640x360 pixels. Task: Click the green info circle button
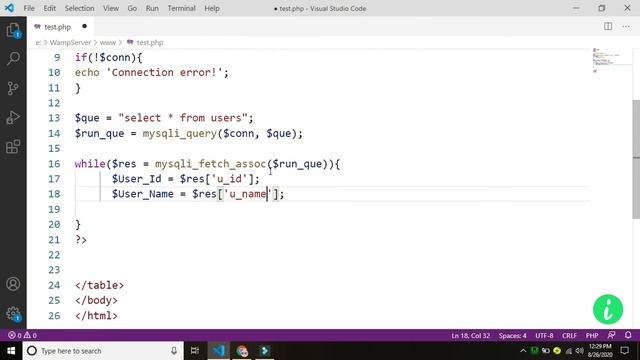608,309
